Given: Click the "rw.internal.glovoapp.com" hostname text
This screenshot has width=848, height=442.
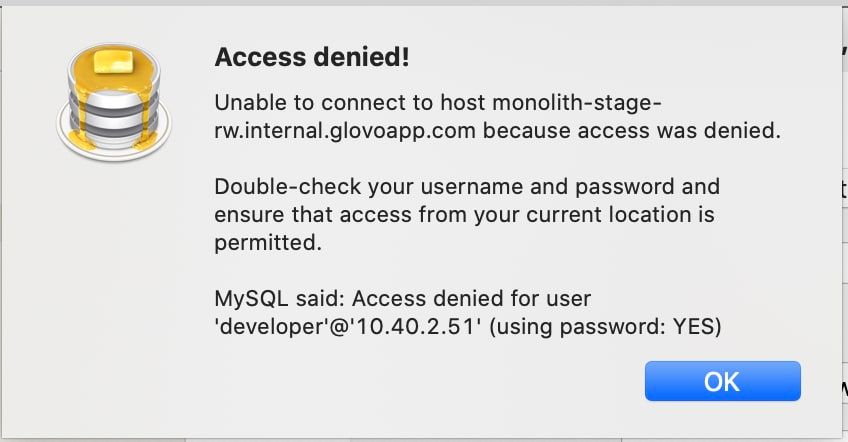Looking at the screenshot, I should pos(345,130).
